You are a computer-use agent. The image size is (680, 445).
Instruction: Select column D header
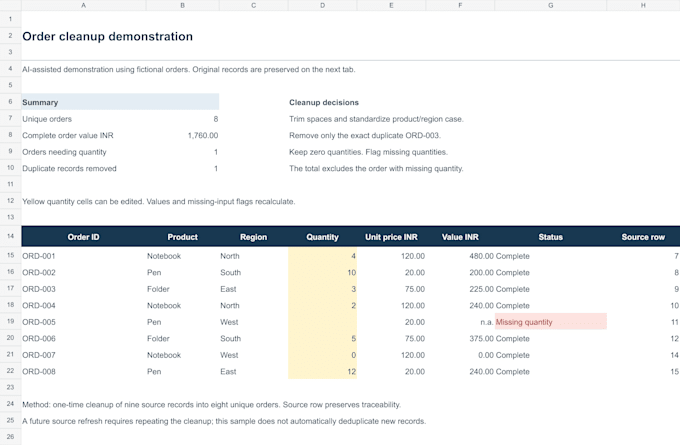click(322, 5)
